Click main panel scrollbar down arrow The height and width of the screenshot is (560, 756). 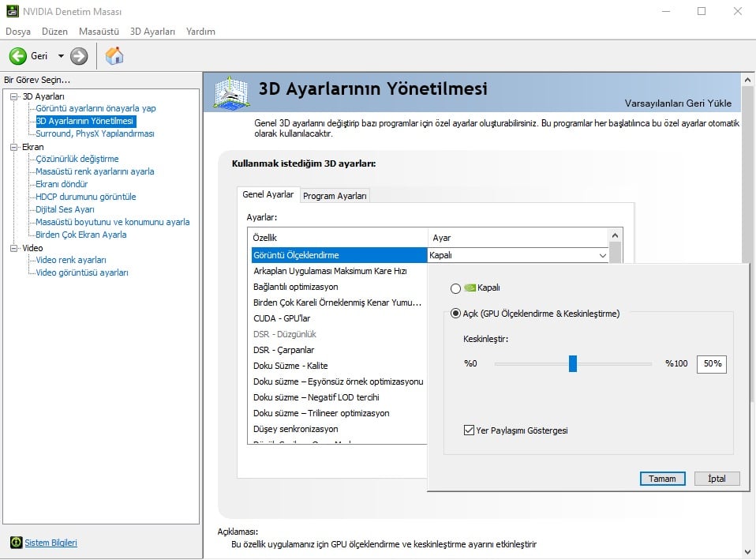[747, 552]
